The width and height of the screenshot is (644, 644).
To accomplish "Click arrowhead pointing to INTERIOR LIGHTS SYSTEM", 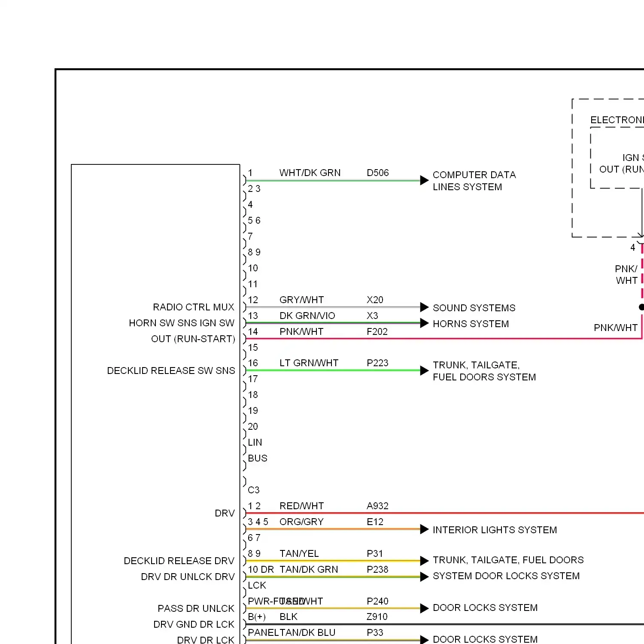I will 425,529.
